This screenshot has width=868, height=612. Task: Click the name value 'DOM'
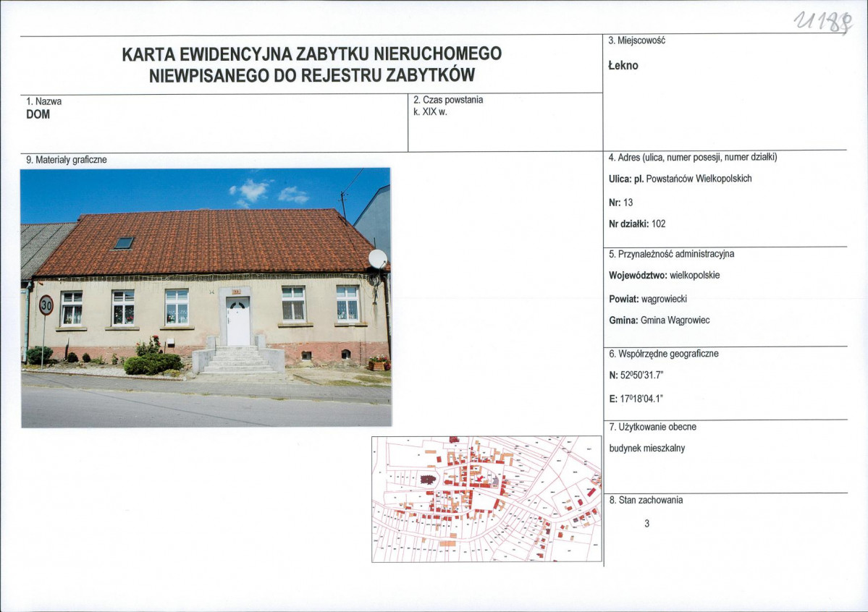click(38, 114)
